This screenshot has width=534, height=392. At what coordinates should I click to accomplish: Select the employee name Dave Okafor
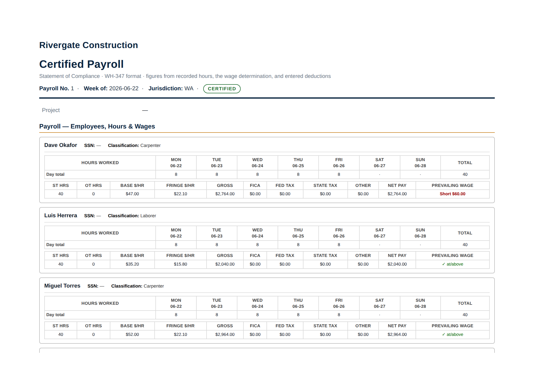(60, 145)
